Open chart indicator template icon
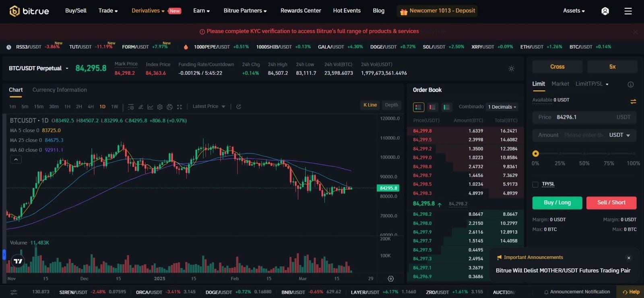 (131, 107)
